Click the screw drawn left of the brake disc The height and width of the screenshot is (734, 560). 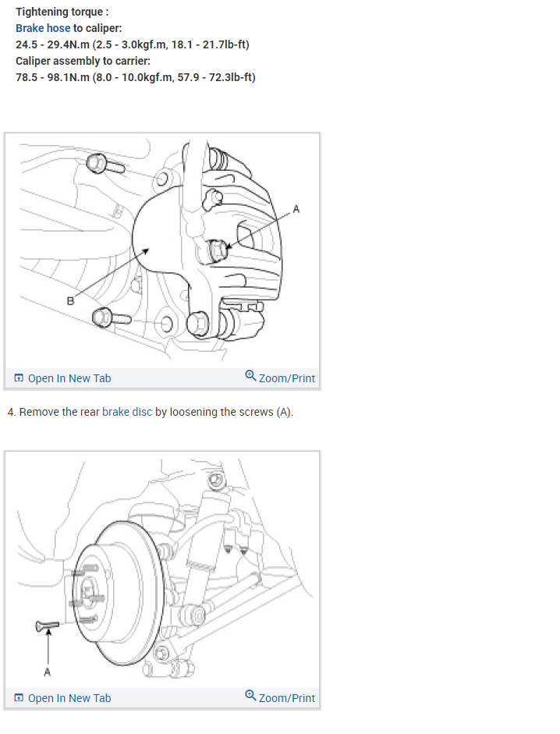[48, 626]
